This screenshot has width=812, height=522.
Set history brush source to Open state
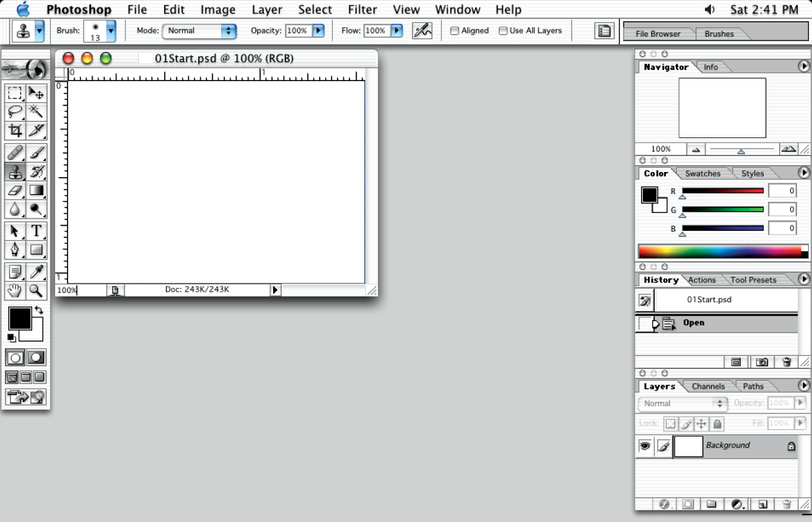[x=645, y=323]
